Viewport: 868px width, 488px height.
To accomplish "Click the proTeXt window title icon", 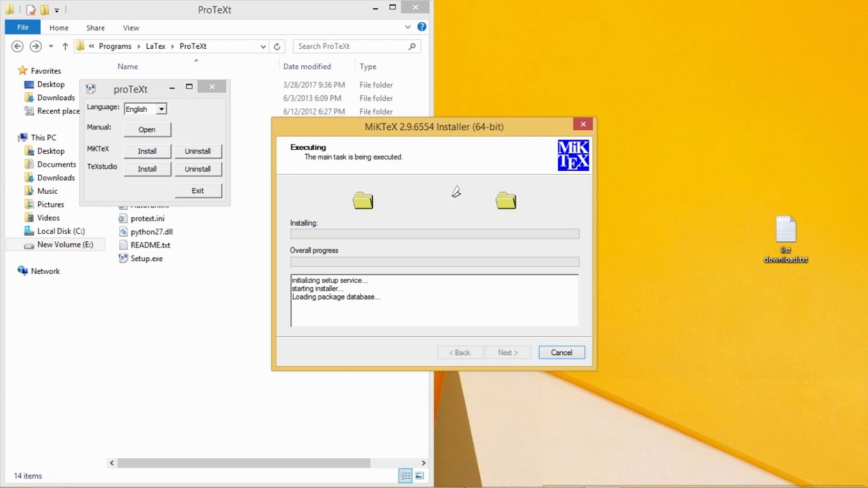I will 91,89.
